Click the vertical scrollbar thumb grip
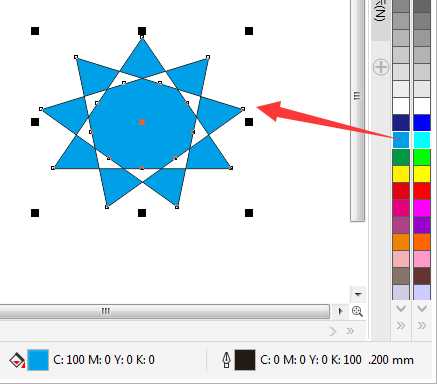Viewport: 437px width, 384px height. (x=357, y=96)
